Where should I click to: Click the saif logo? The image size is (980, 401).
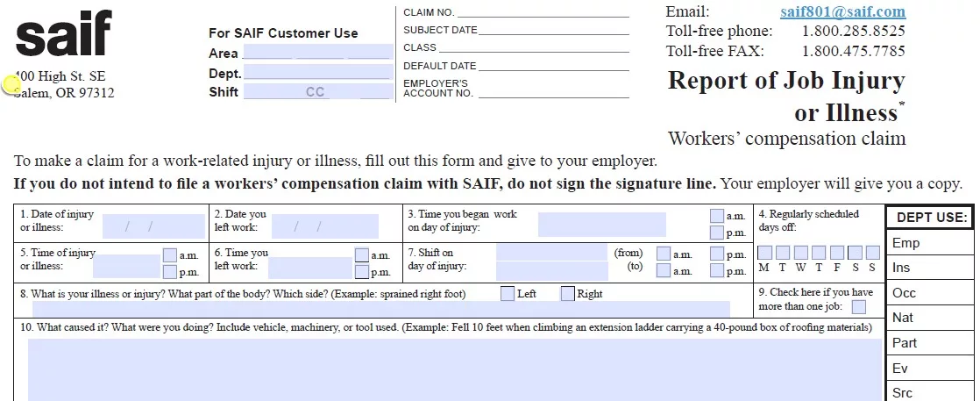63,32
